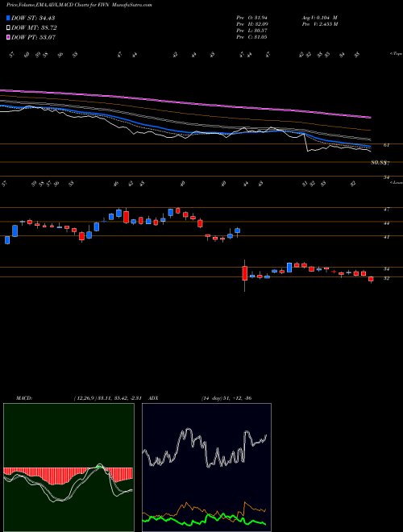Click the chart title mentioning MunafaSutra.com
Image resolution: width=403 pixels, height=532 pixels.
point(79,5)
